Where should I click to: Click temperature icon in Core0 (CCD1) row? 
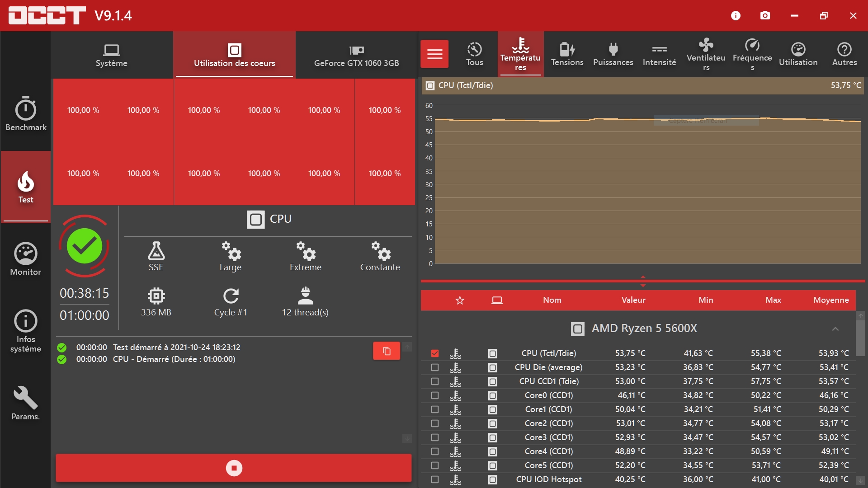455,396
